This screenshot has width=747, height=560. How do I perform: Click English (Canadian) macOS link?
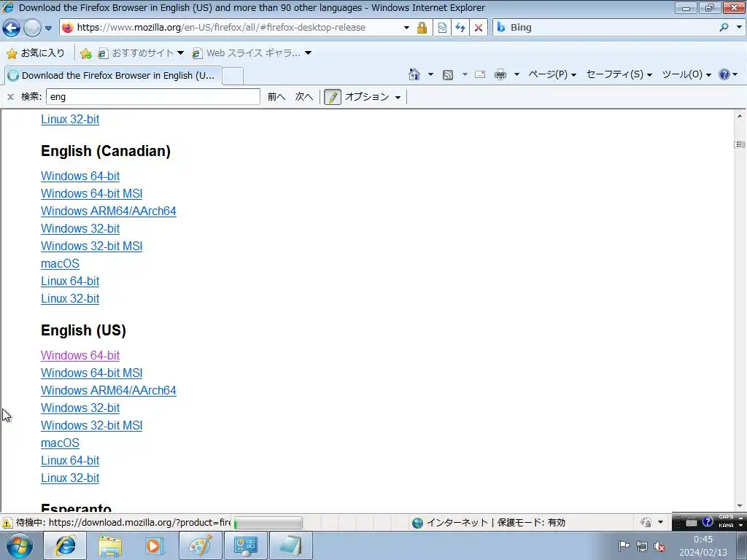tap(60, 264)
